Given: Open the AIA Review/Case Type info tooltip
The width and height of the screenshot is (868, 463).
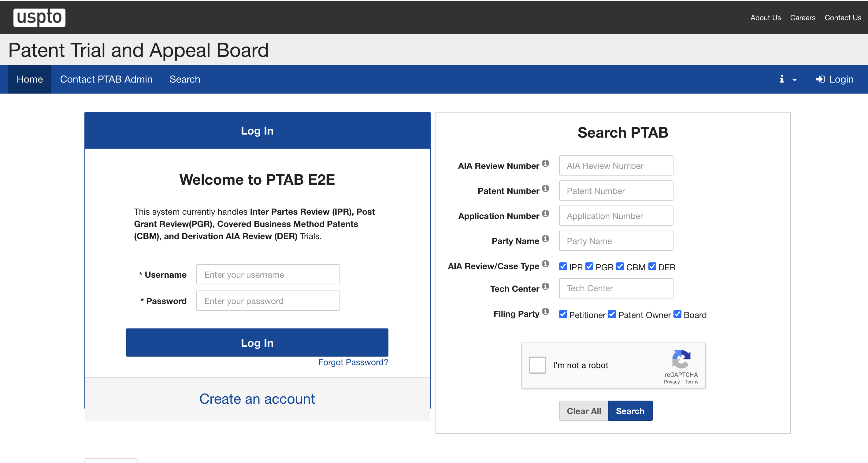Looking at the screenshot, I should click(x=546, y=264).
